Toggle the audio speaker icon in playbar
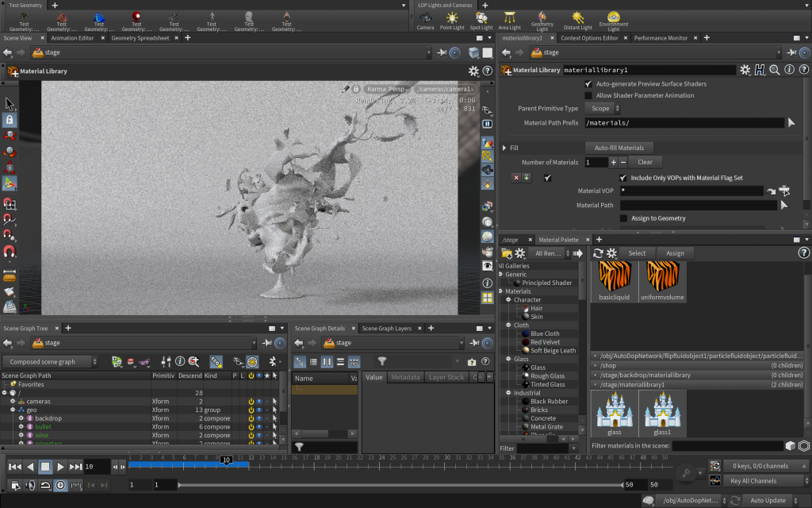Image resolution: width=812 pixels, height=508 pixels. (x=31, y=485)
